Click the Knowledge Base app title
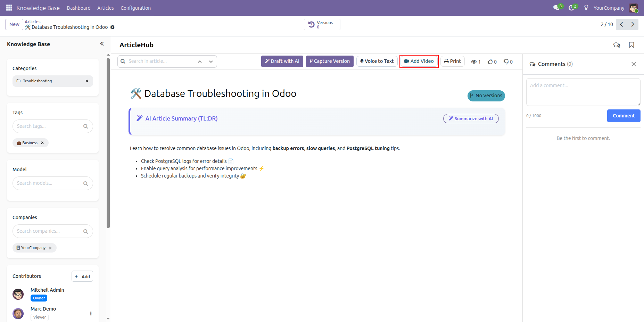Screen dimensions: 644x322 pos(38,8)
